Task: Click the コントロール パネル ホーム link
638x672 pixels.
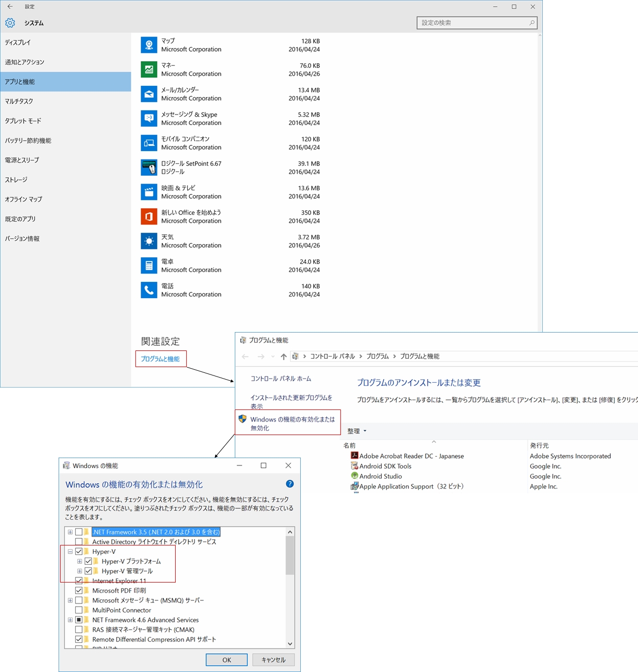Action: (x=281, y=379)
